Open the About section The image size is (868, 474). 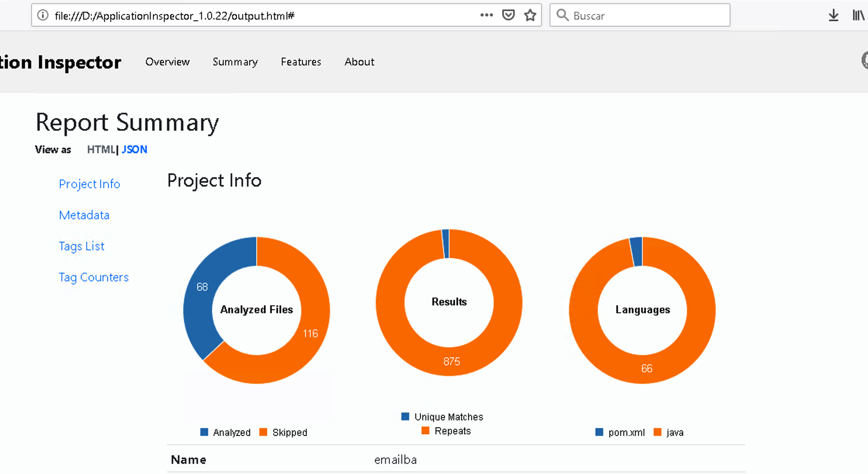pos(359,62)
